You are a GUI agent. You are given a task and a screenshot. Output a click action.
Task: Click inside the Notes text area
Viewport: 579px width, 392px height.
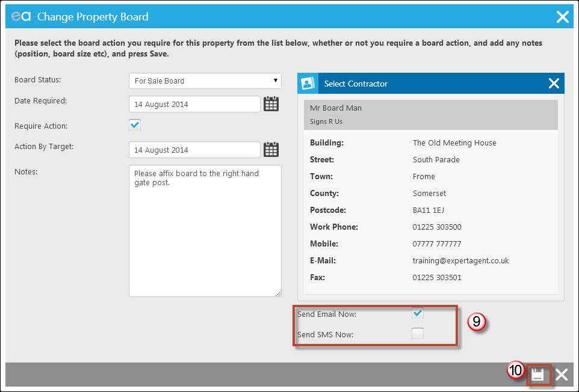tap(205, 231)
